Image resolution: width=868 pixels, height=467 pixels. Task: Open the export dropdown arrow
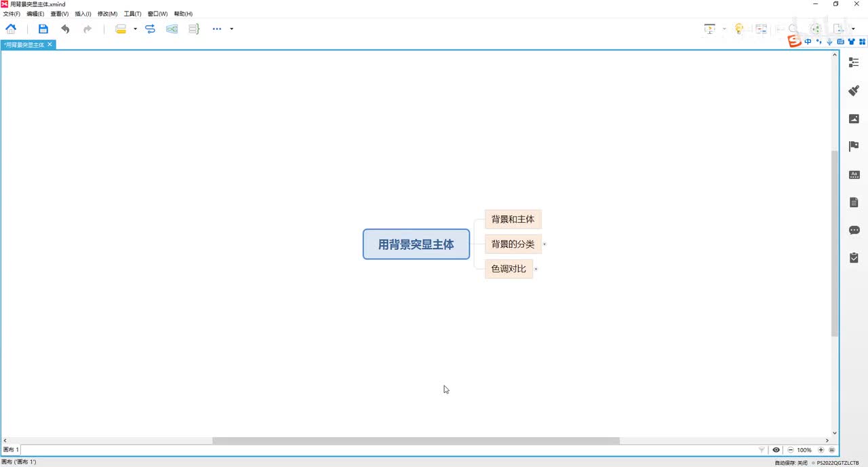click(853, 29)
